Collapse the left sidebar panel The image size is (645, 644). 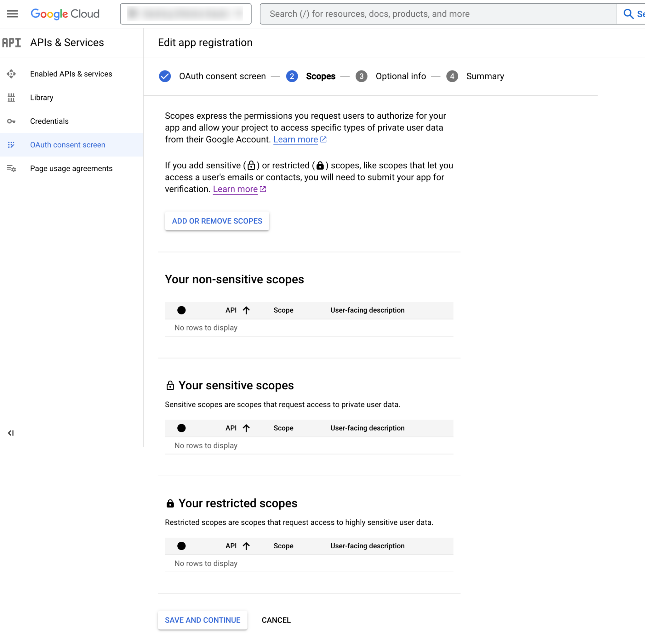[x=11, y=433]
